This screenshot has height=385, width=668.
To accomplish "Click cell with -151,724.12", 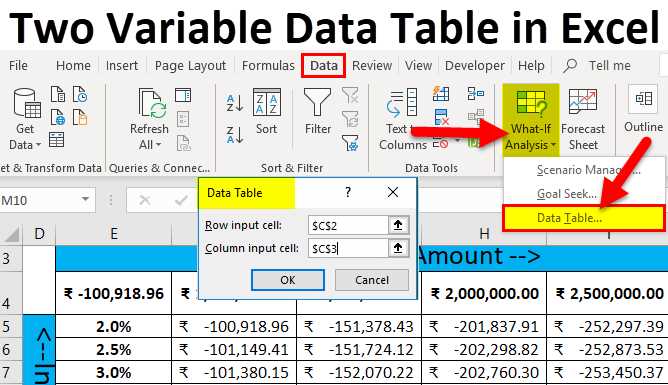I will 359,350.
